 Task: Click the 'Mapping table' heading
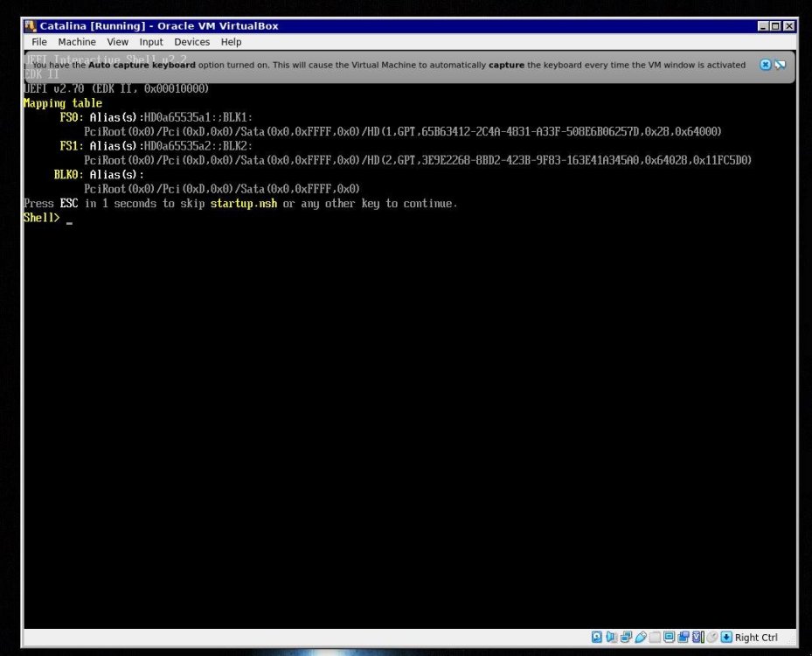(x=63, y=103)
